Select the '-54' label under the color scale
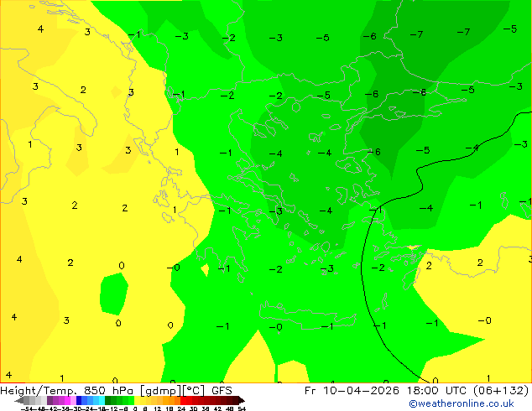532x411 pixels. click(27, 408)
